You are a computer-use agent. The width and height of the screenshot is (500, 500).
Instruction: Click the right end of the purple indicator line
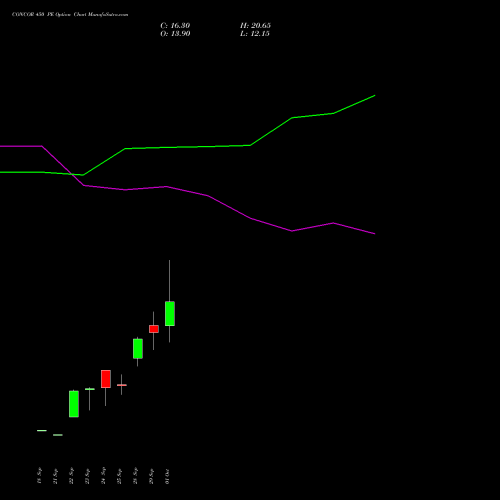(375, 234)
